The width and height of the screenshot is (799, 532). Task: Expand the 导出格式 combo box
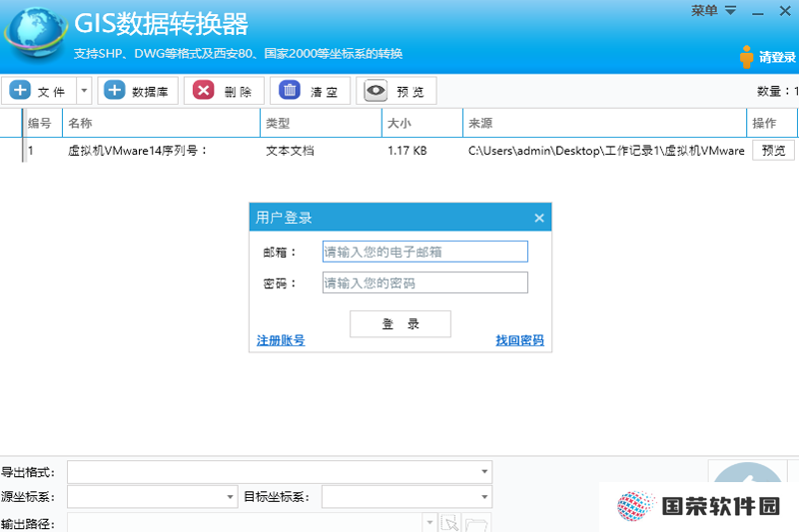tap(484, 472)
